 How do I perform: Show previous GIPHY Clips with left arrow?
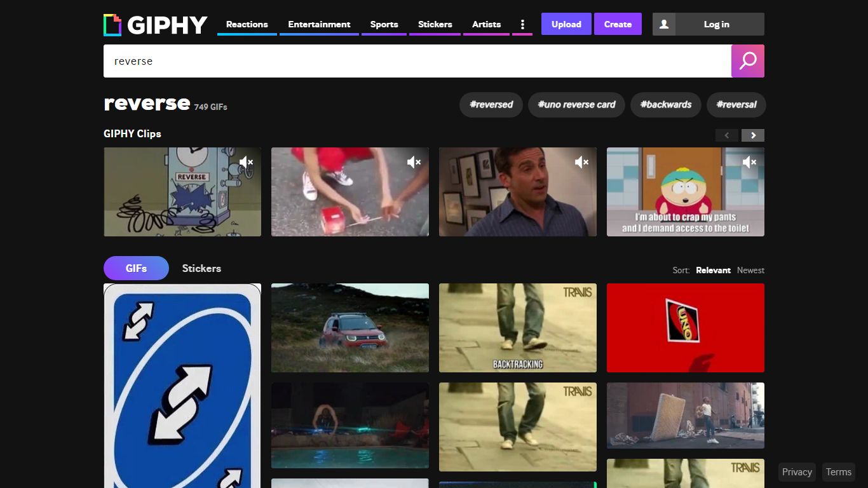[727, 135]
